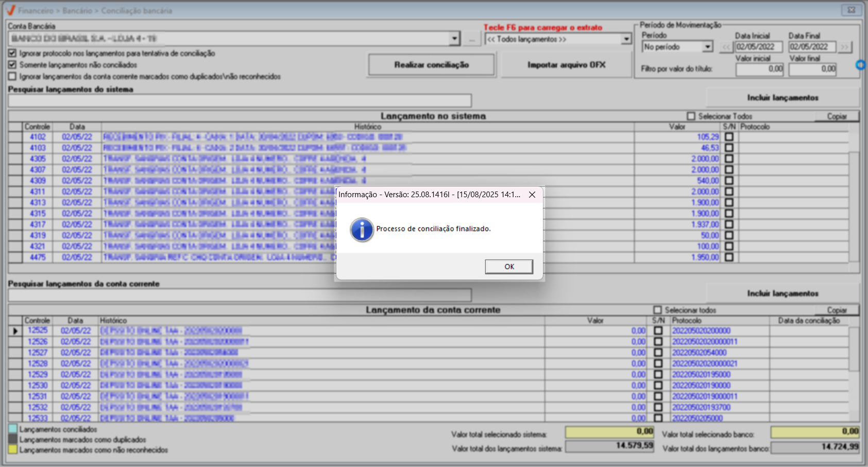The height and width of the screenshot is (467, 868).
Task: Click the Valor inicial field
Action: point(760,70)
